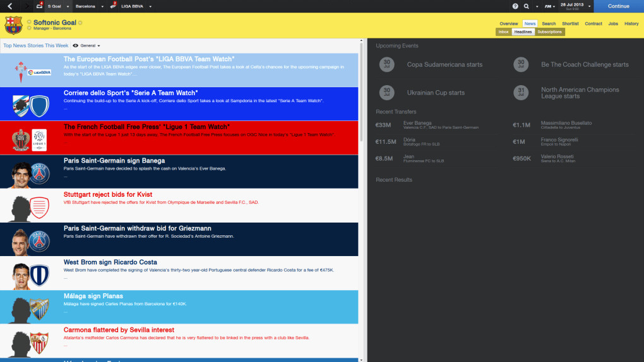The image size is (644, 362).
Task: Open the S Goal manager button
Action: [54, 6]
